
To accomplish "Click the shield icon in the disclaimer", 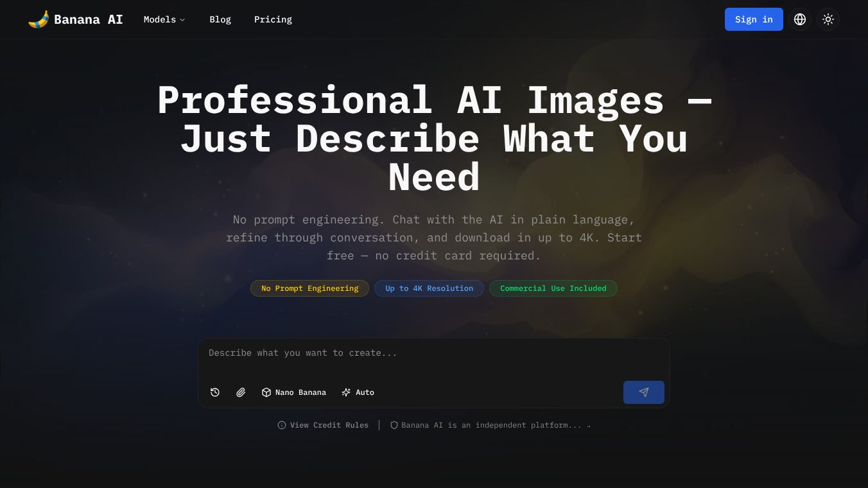I will pos(394,425).
